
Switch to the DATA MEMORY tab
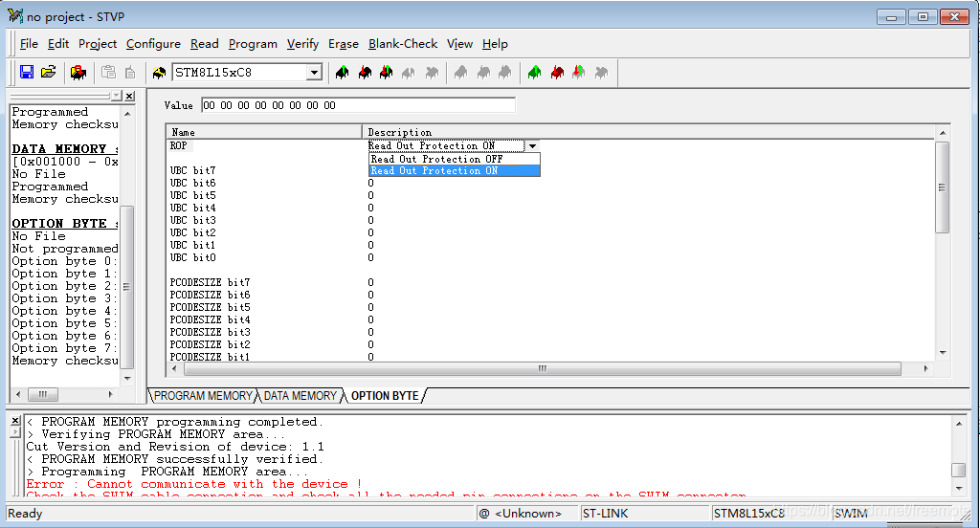(x=300, y=396)
